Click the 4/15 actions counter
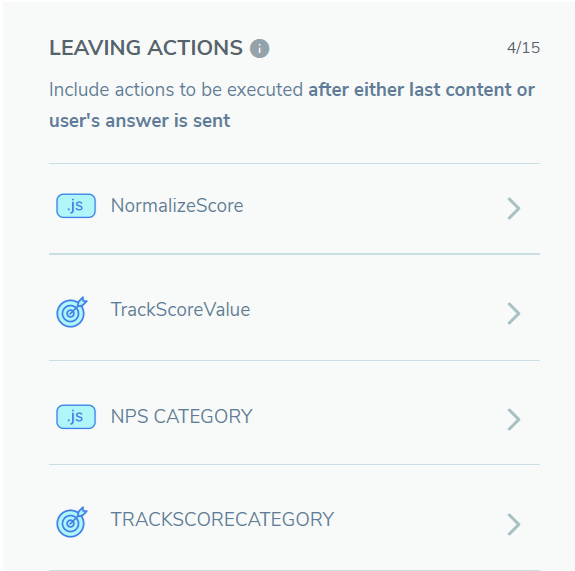This screenshot has height=571, width=575. 523,48
